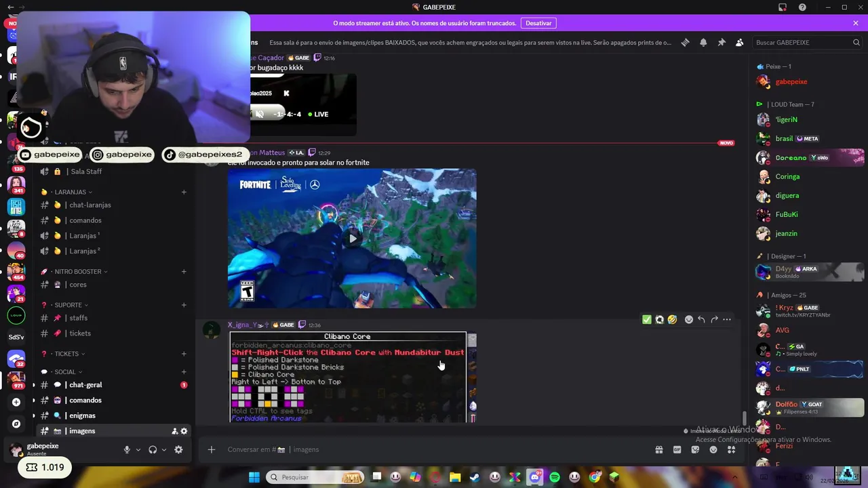Toggle the member list icon
868x488 pixels.
[x=739, y=42]
